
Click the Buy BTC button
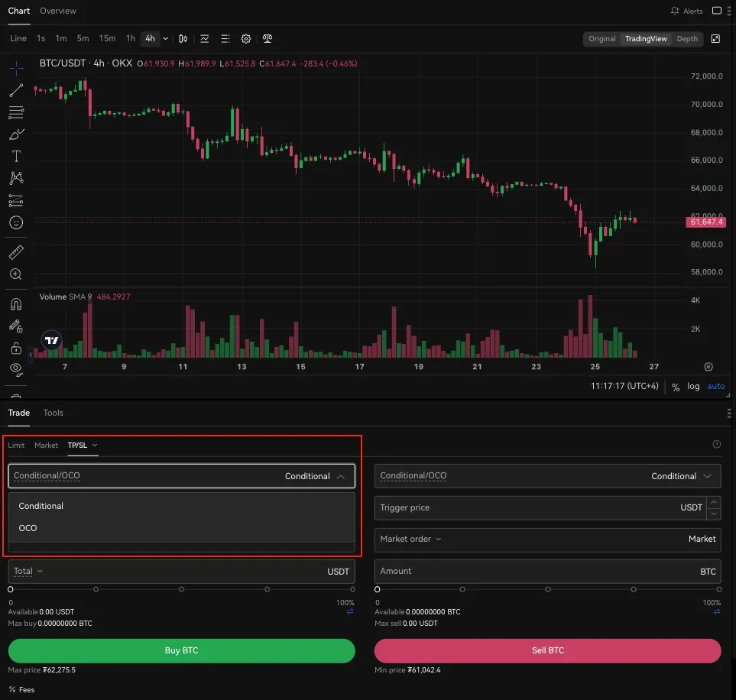click(x=182, y=650)
